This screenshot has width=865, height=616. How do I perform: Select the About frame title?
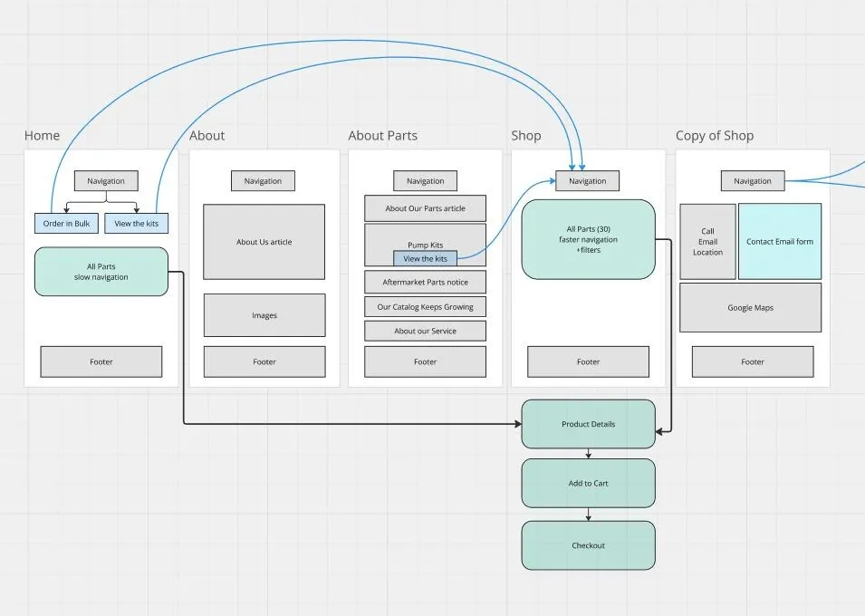point(207,136)
